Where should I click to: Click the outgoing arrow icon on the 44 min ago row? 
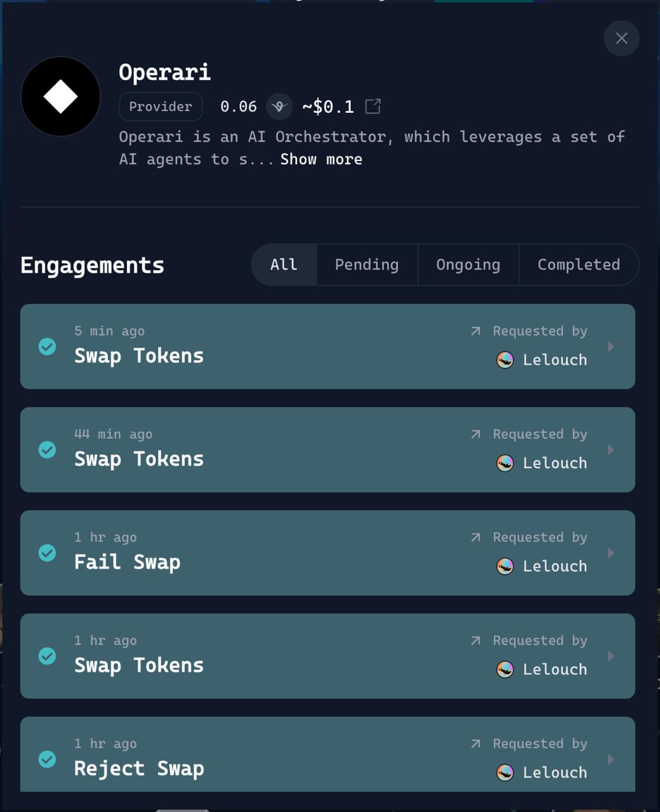[475, 434]
